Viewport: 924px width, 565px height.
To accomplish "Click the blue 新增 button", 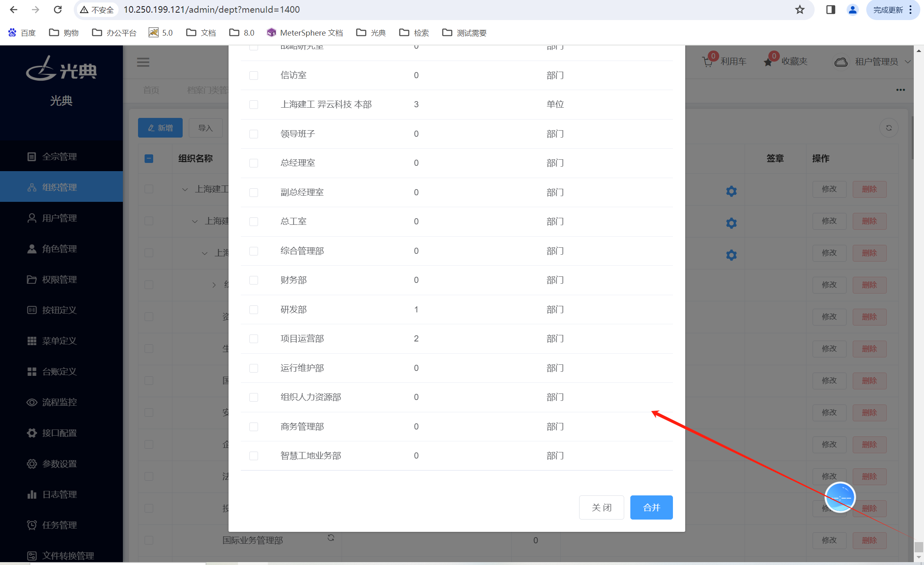I will point(160,128).
